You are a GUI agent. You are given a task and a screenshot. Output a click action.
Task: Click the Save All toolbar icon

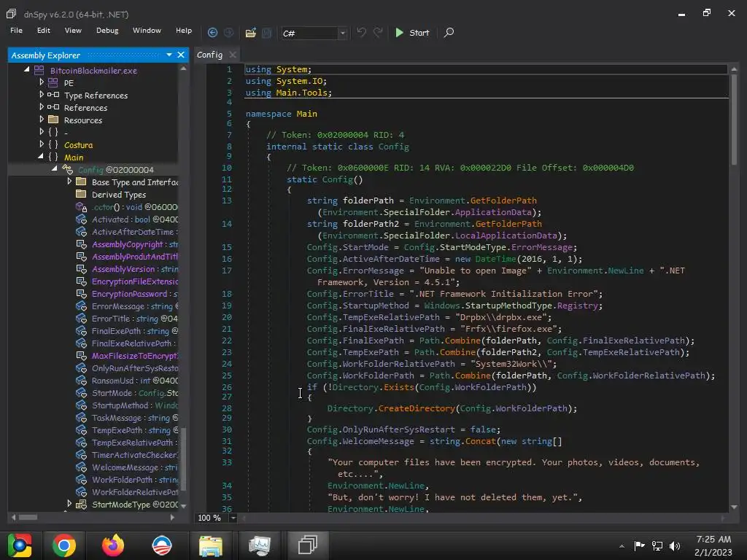tap(267, 32)
